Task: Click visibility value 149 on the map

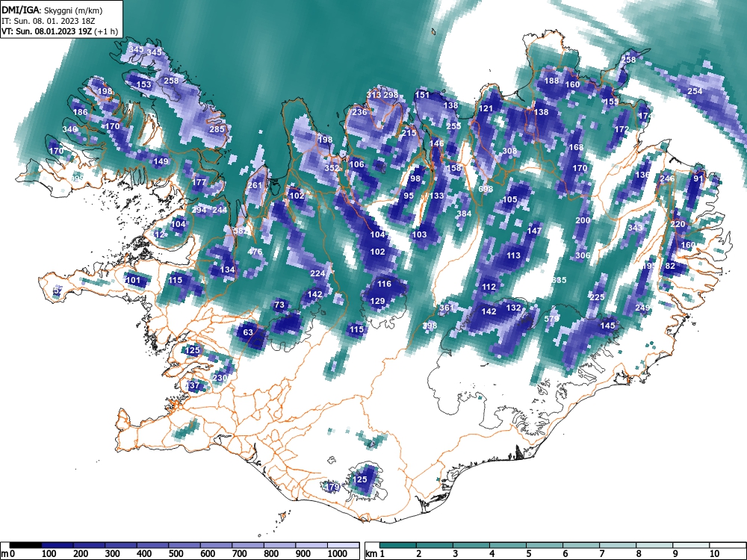Action: (x=161, y=161)
